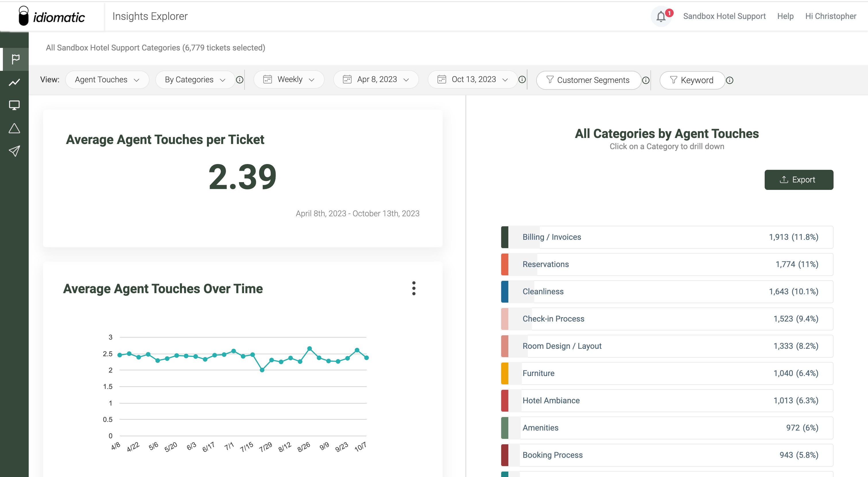Open the triangle alerts sidebar icon
Screen dimensions: 868x477
click(x=14, y=128)
